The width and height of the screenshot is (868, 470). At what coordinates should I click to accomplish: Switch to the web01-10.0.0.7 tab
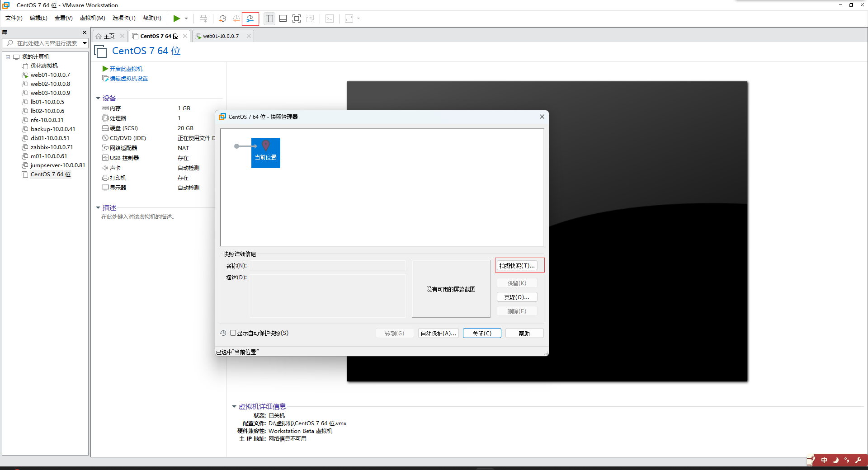[x=221, y=36]
